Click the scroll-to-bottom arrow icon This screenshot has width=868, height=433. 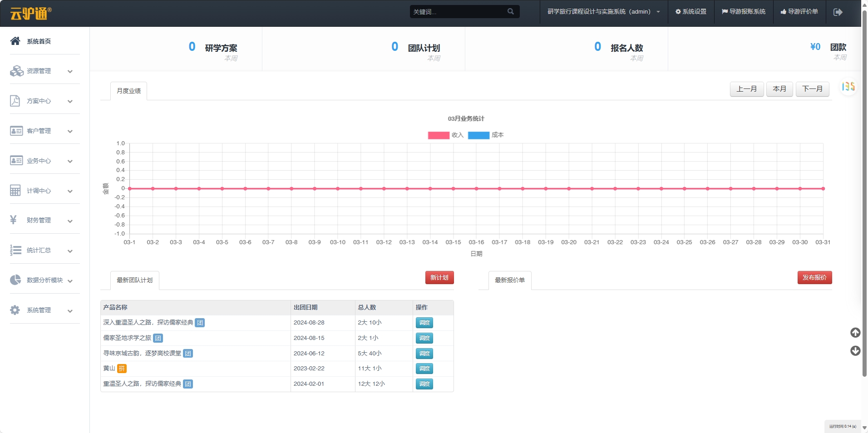(x=855, y=351)
